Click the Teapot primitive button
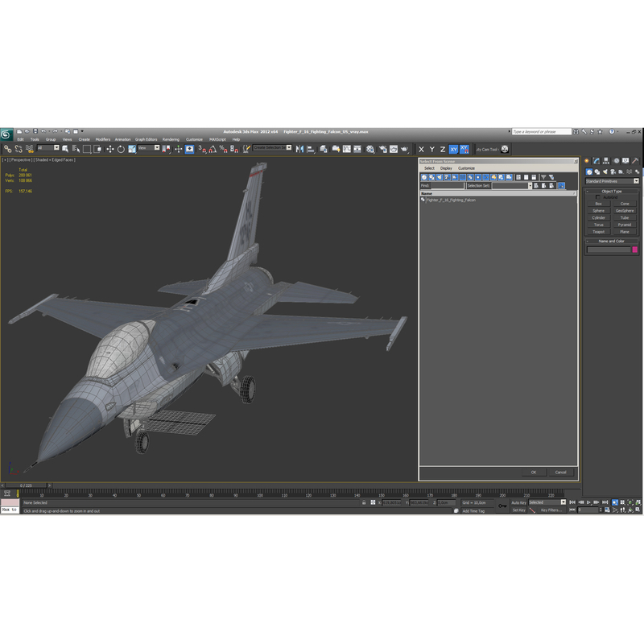 pyautogui.click(x=599, y=232)
